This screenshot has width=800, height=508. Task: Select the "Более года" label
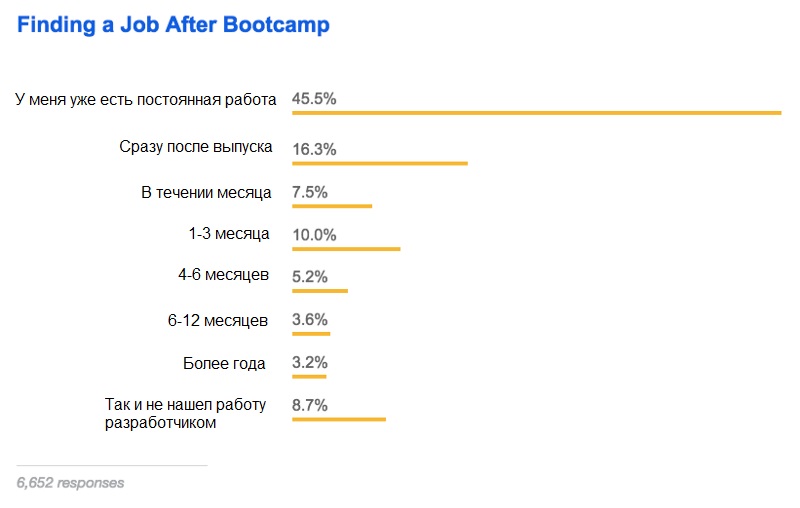tap(225, 363)
